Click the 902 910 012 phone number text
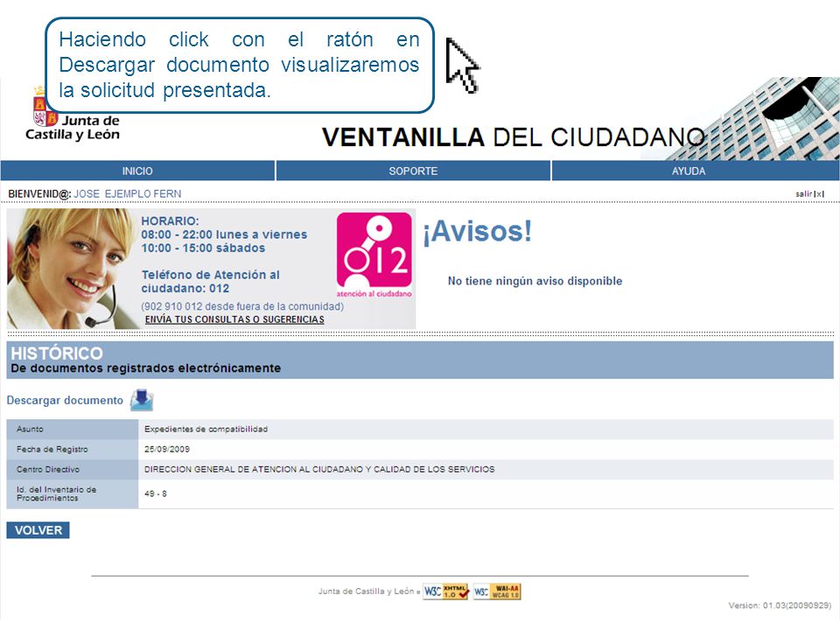 click(242, 306)
